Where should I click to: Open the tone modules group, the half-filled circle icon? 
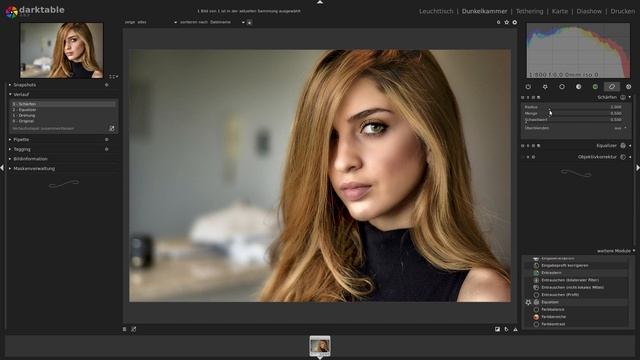pyautogui.click(x=578, y=87)
